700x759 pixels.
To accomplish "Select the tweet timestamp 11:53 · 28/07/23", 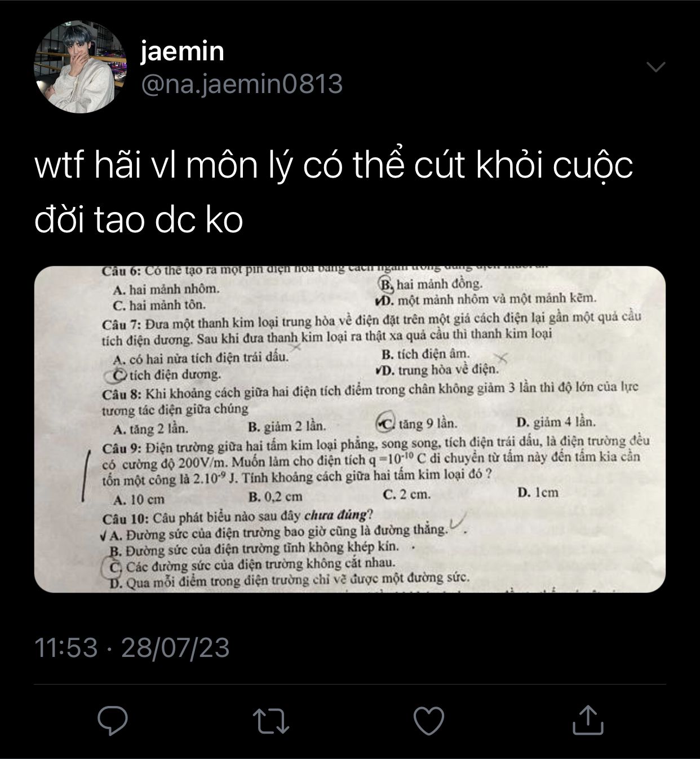I will coord(132,647).
